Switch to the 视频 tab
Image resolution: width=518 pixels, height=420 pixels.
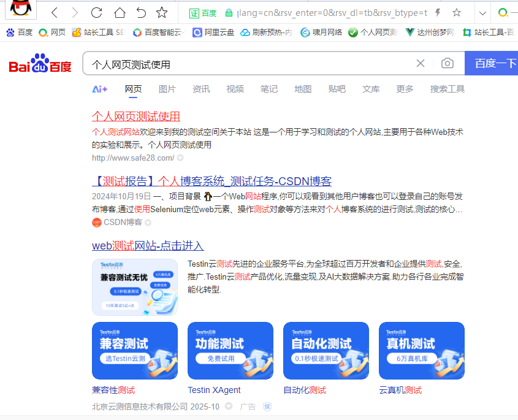click(235, 89)
